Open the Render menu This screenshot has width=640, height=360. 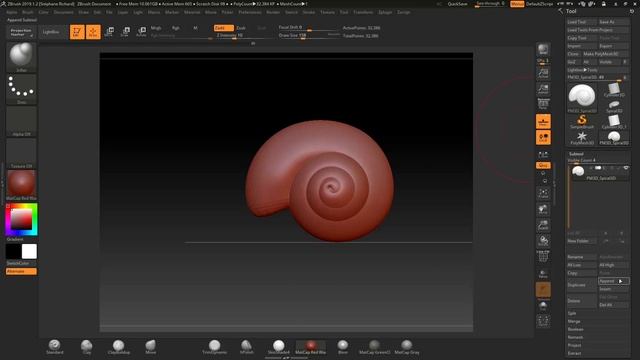click(x=273, y=12)
